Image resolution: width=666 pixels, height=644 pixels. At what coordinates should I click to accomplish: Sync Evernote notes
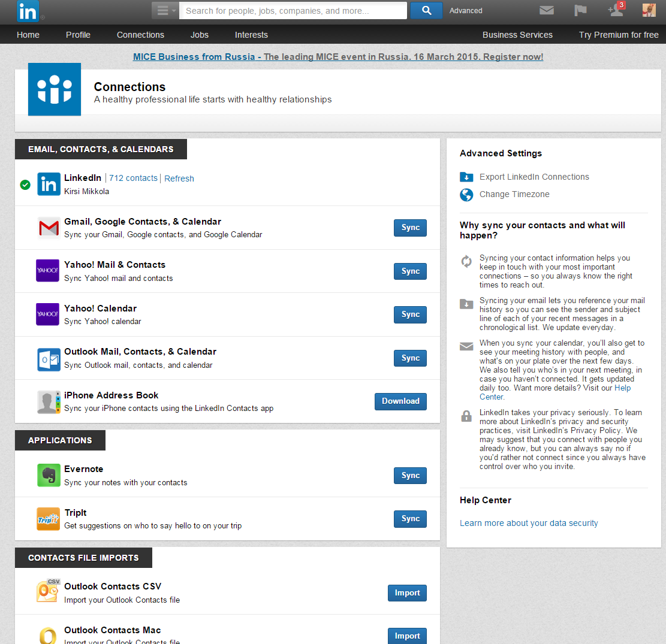(410, 476)
